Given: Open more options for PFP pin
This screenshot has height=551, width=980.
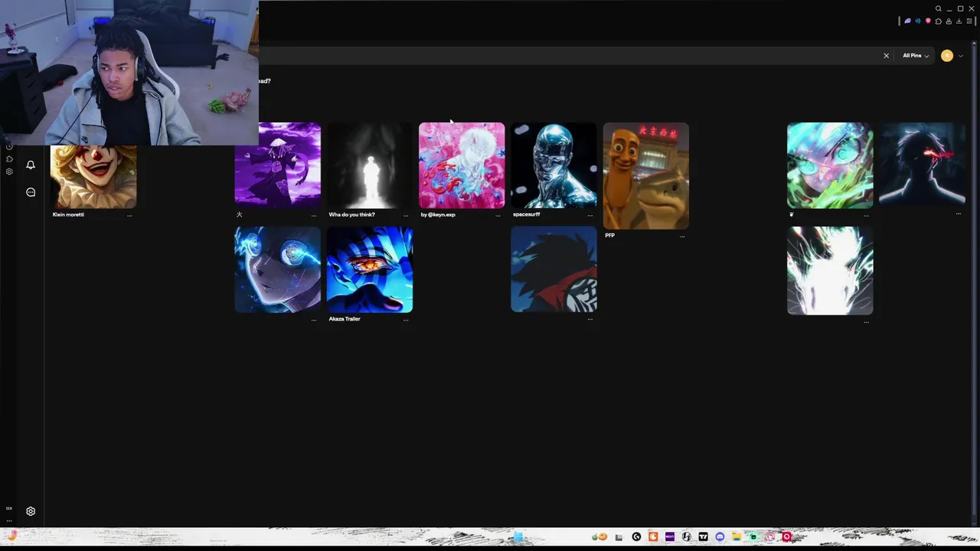Looking at the screenshot, I should pos(682,236).
